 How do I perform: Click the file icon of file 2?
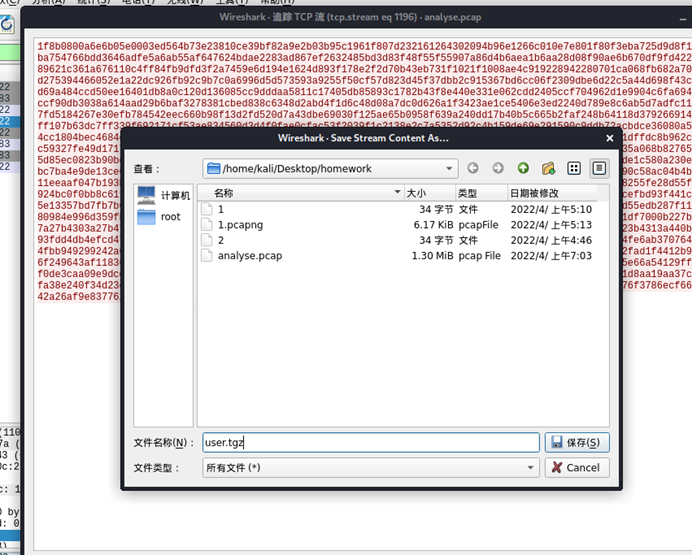click(x=207, y=240)
